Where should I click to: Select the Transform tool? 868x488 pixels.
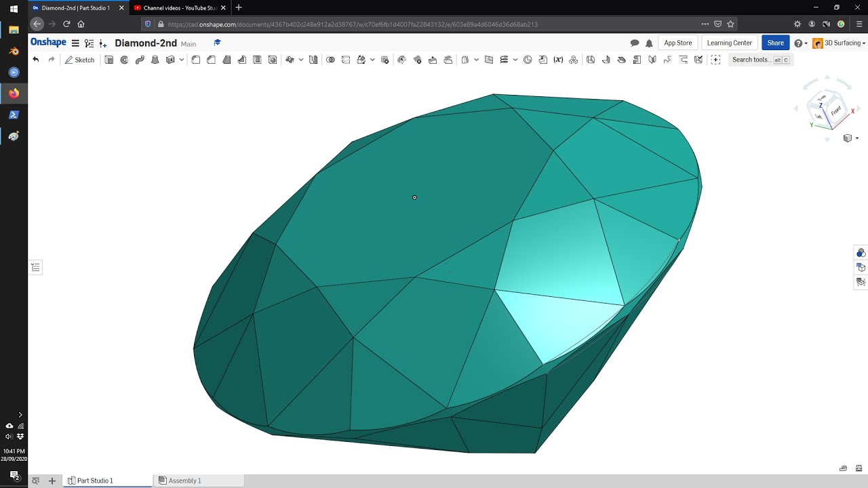[x=361, y=60]
